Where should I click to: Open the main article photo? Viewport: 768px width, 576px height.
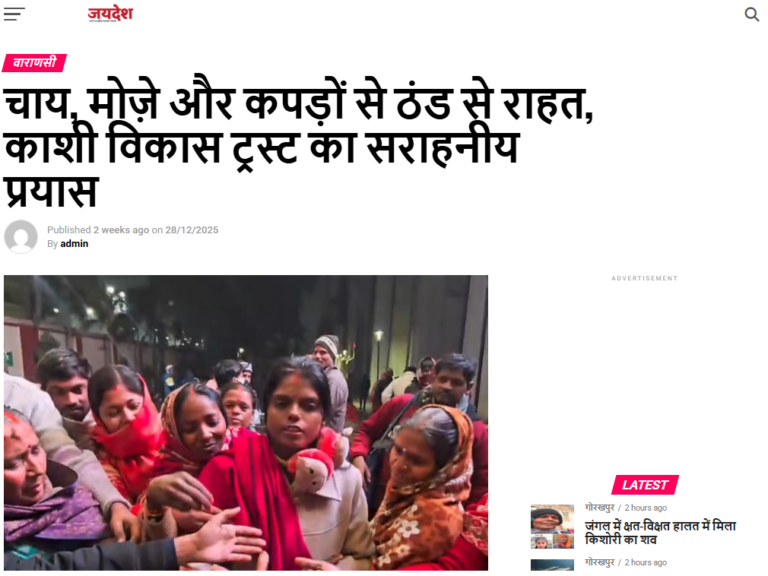246,422
